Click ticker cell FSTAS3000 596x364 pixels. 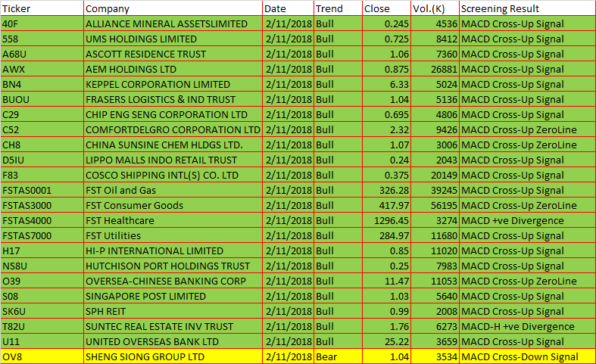point(42,205)
